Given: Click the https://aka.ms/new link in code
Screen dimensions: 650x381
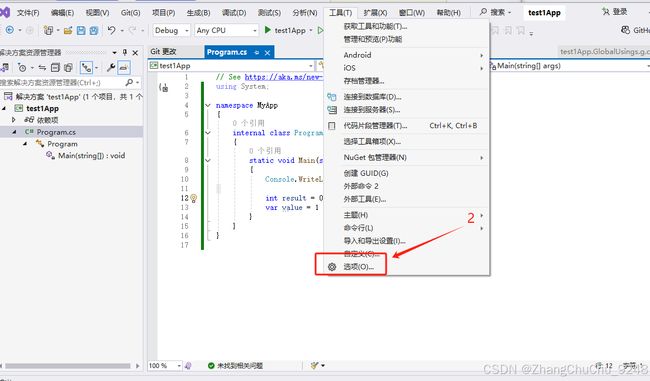Looking at the screenshot, I should point(284,77).
